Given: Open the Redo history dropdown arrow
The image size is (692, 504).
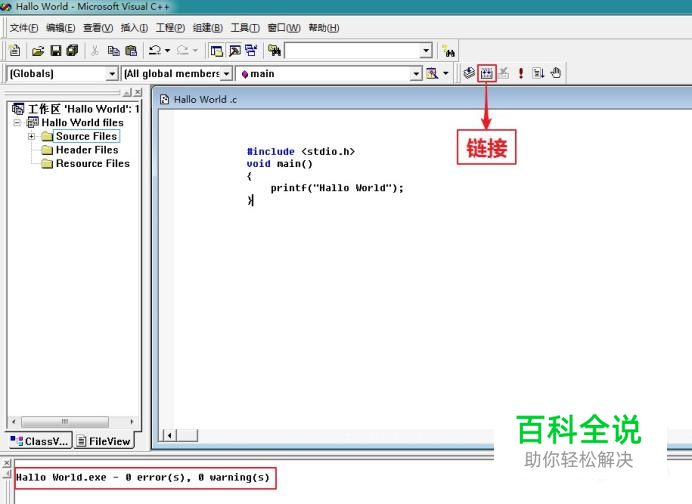Looking at the screenshot, I should click(x=195, y=51).
